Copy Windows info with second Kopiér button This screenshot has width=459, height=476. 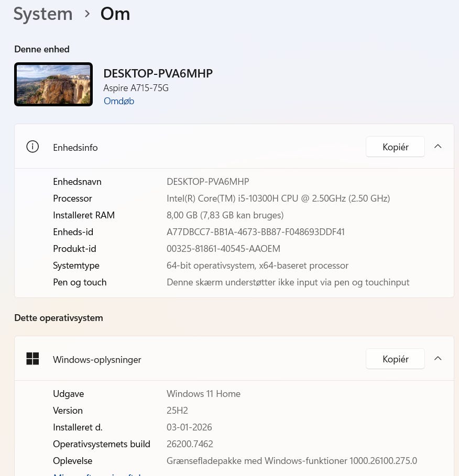click(x=395, y=359)
